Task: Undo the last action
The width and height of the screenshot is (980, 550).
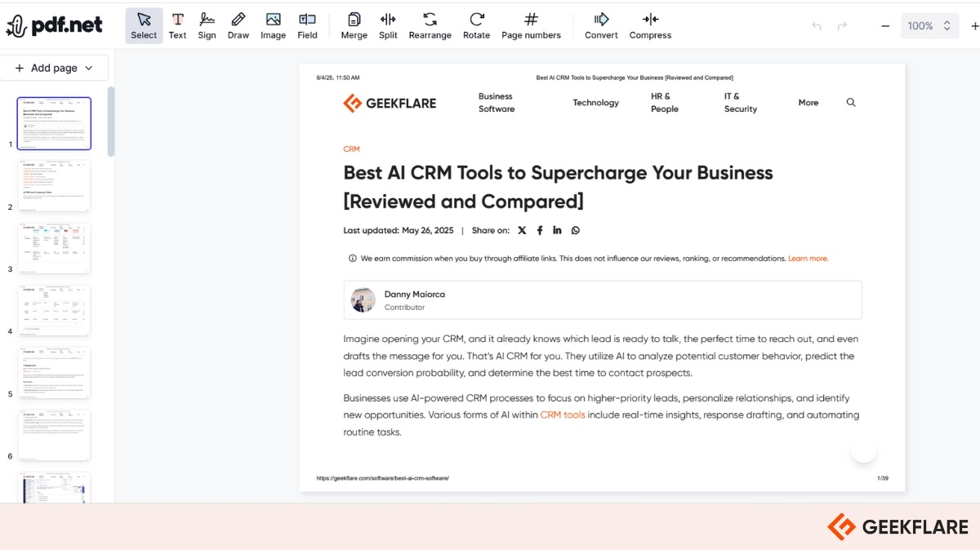Action: (816, 26)
